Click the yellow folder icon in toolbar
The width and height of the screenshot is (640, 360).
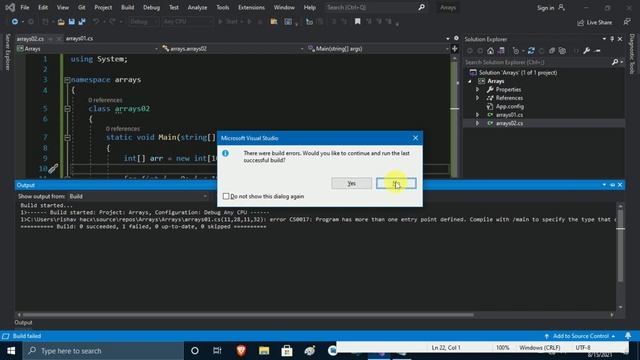pyautogui.click(x=274, y=22)
